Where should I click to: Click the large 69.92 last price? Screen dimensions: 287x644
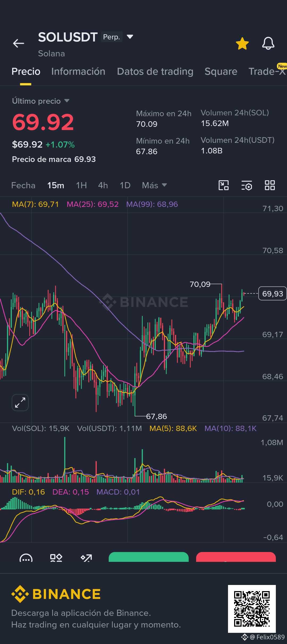[x=43, y=122]
